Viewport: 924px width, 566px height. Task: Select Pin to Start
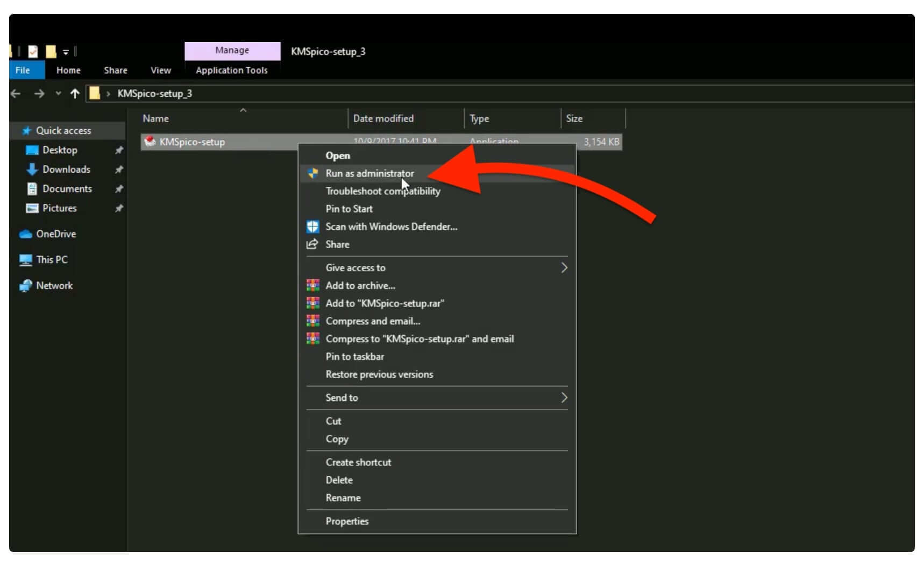click(437, 209)
